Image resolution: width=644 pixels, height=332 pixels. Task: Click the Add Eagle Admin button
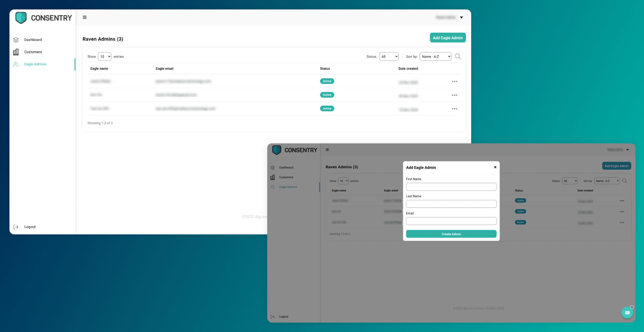[x=448, y=38]
